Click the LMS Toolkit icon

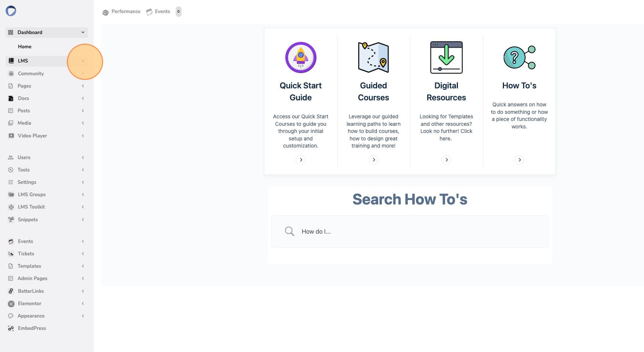pyautogui.click(x=11, y=207)
